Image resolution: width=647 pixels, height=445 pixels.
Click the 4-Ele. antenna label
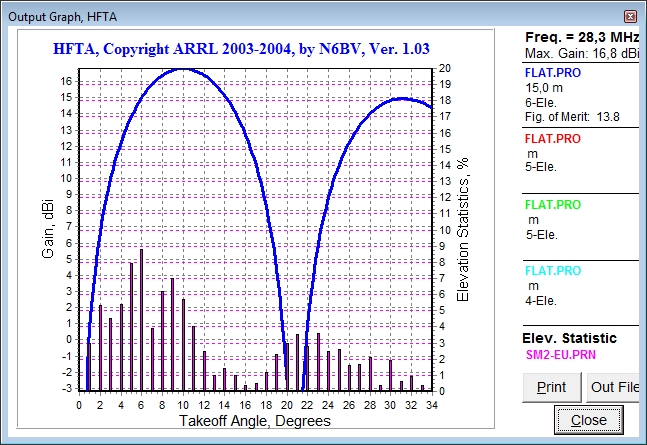541,301
